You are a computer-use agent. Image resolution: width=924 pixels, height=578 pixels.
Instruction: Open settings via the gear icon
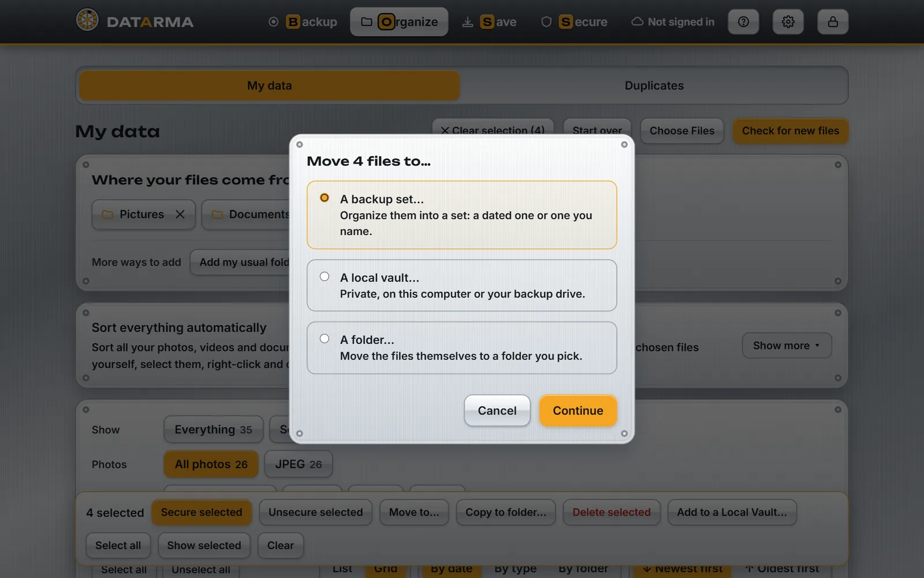[x=788, y=22]
